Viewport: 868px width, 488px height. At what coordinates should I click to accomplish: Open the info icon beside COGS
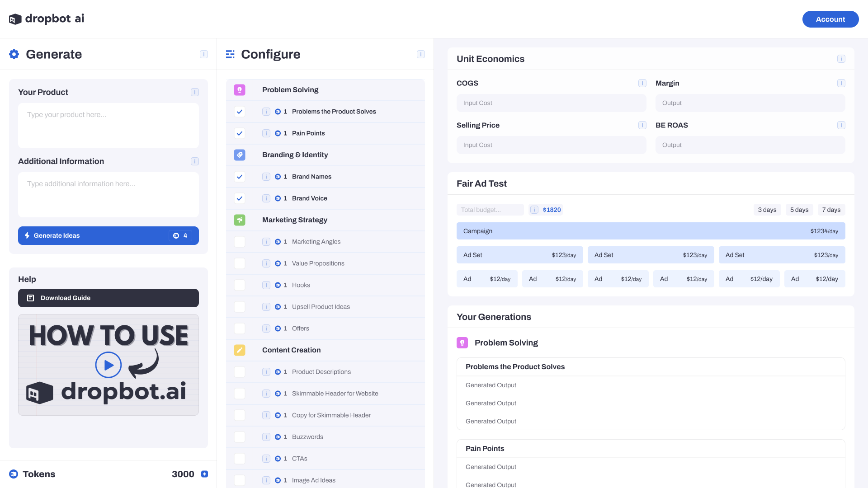pyautogui.click(x=642, y=83)
